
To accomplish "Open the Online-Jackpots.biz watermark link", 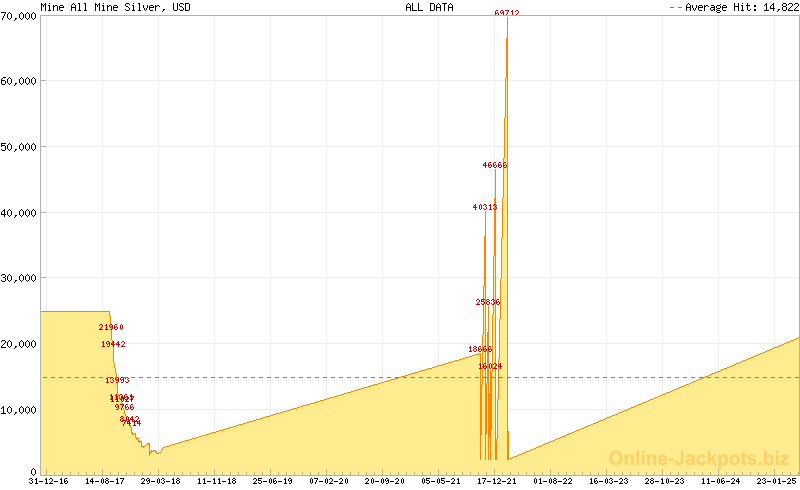I will pyautogui.click(x=693, y=458).
